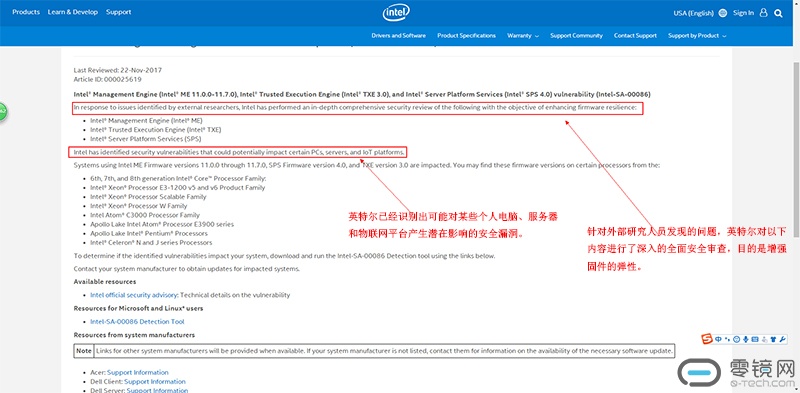The image size is (800, 393).
Task: Click 'Xeon® Processor Scalable Family' bullet
Action: (x=148, y=196)
